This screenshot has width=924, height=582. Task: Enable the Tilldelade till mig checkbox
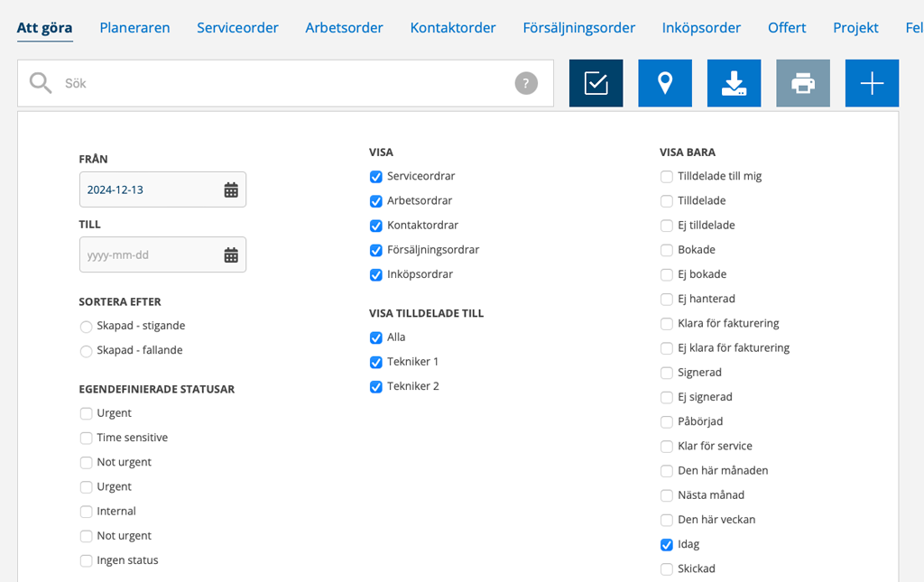(x=667, y=177)
